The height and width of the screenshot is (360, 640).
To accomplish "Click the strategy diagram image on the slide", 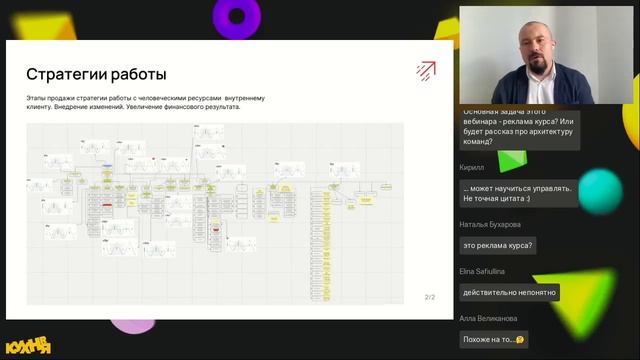I will [x=215, y=214].
